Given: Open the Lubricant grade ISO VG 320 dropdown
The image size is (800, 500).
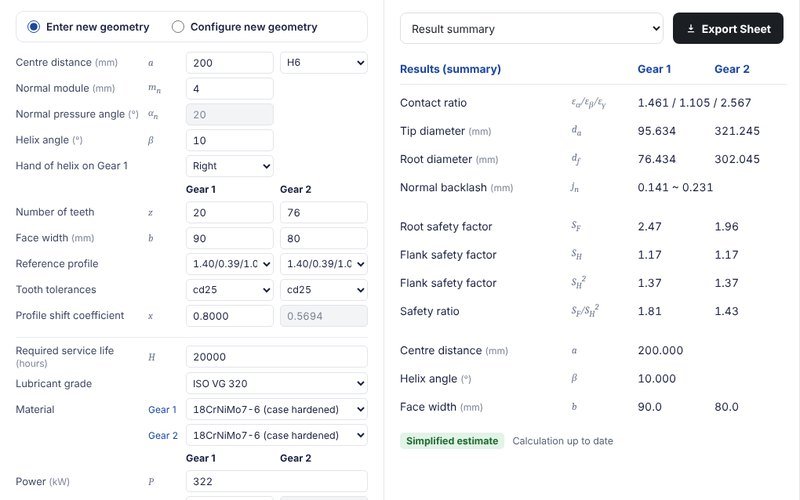Looking at the screenshot, I should 277,383.
